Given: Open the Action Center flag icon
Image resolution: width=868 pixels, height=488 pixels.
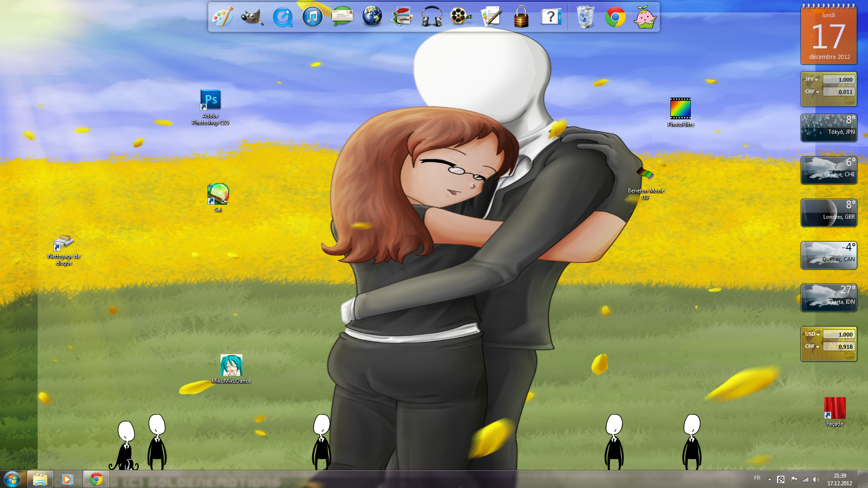Looking at the screenshot, I should (794, 479).
